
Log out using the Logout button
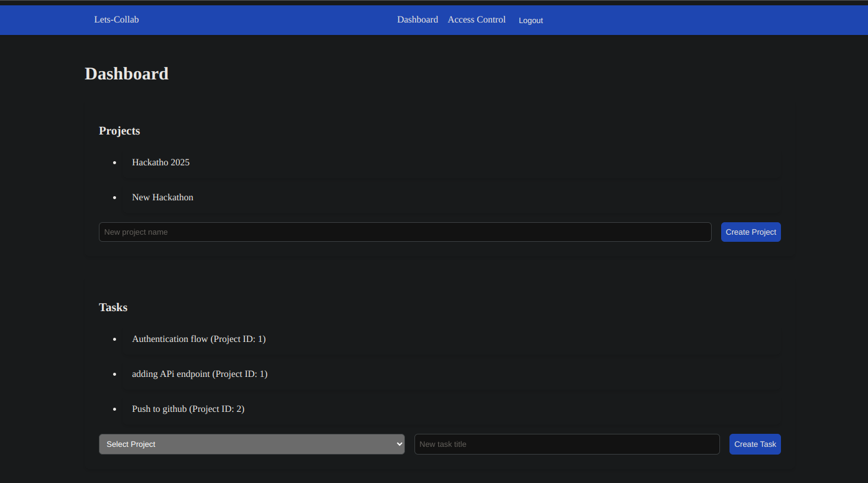(531, 20)
